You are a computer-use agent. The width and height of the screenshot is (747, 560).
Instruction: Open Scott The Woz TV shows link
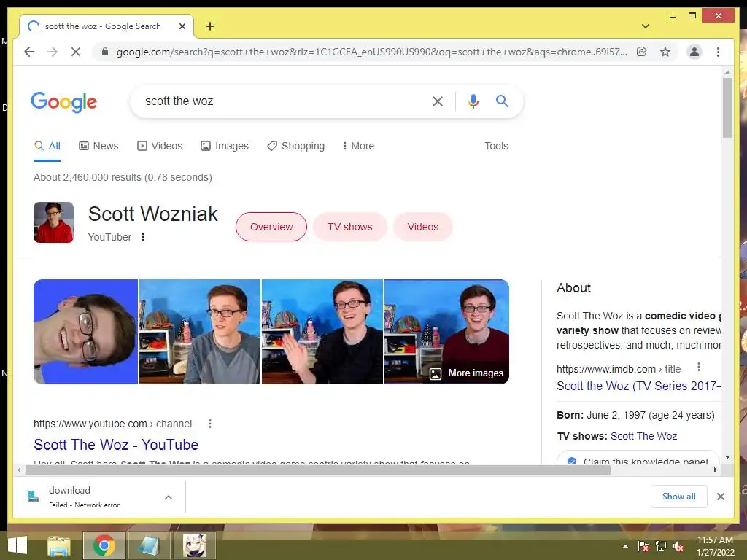click(x=643, y=436)
